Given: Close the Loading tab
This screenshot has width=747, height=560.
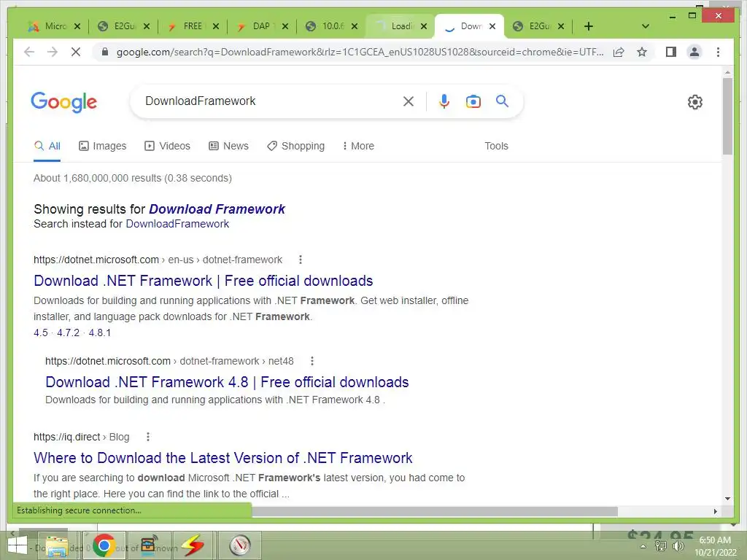Looking at the screenshot, I should click(424, 26).
